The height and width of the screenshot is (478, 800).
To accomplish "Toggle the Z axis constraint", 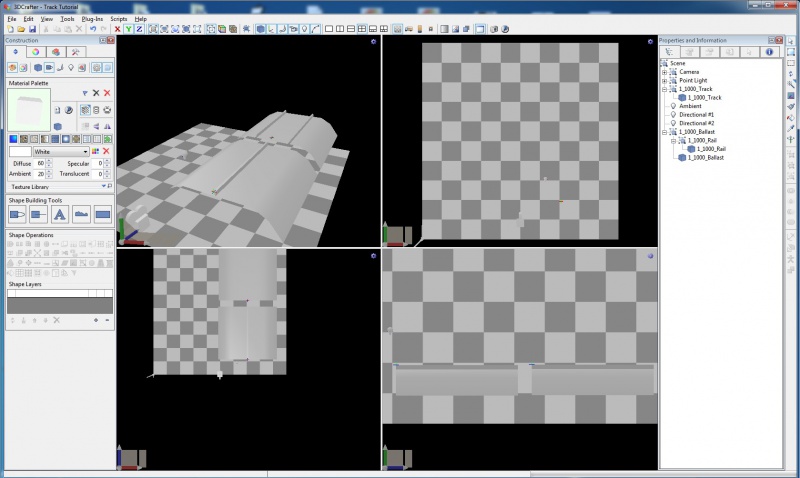I will tap(138, 29).
